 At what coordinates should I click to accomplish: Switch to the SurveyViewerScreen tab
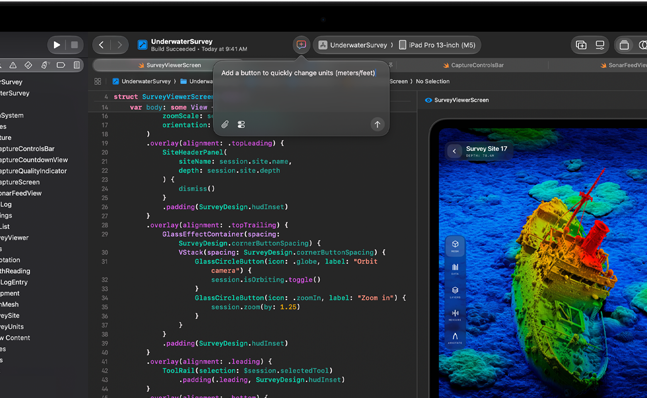tap(170, 65)
